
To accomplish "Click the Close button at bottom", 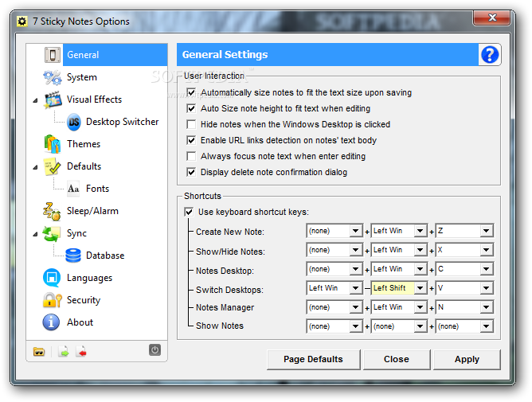I will (397, 359).
